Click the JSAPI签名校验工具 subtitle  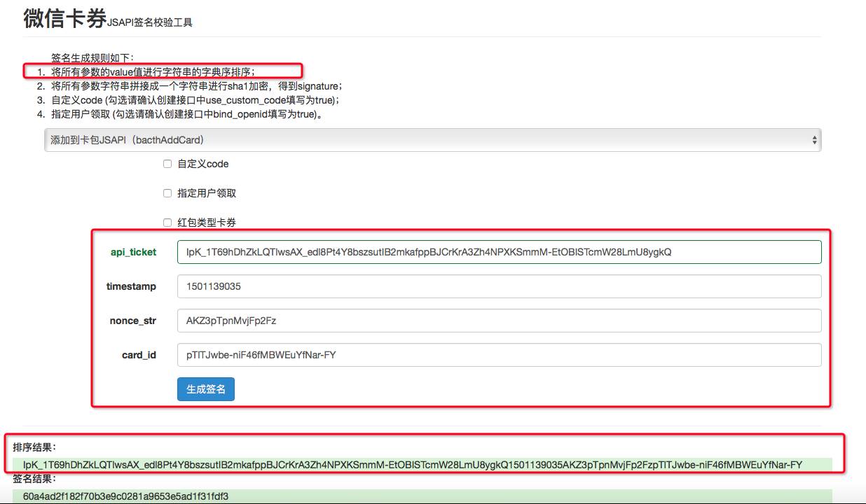pyautogui.click(x=150, y=22)
